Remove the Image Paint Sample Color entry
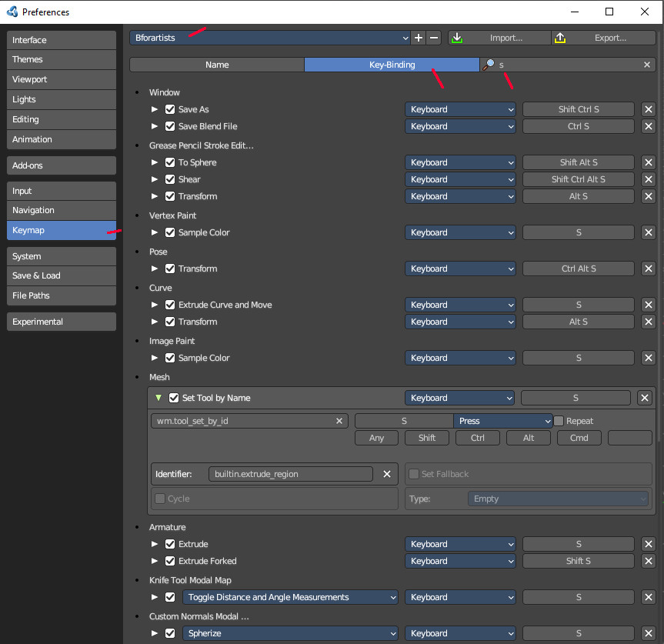 pyautogui.click(x=649, y=358)
